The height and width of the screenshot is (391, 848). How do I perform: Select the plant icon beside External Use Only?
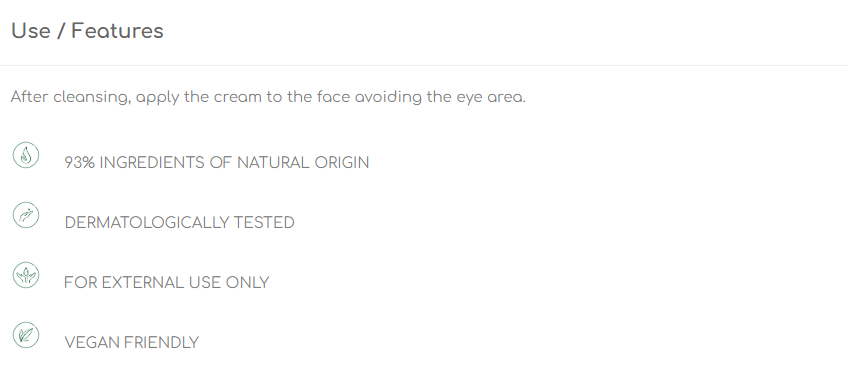26,275
